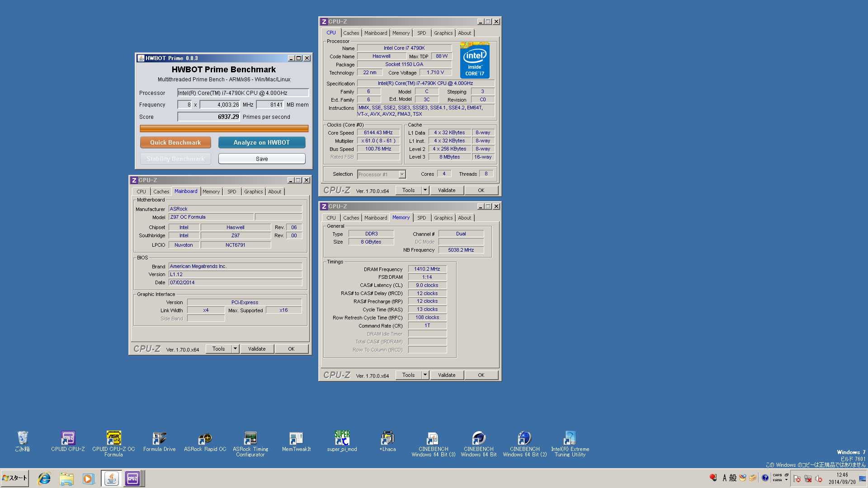Click OK in CPU-Z Memory window

point(481,375)
